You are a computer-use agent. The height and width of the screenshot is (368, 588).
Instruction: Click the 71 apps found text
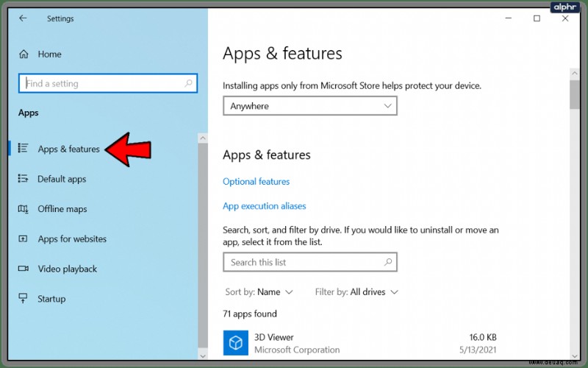[x=250, y=314]
